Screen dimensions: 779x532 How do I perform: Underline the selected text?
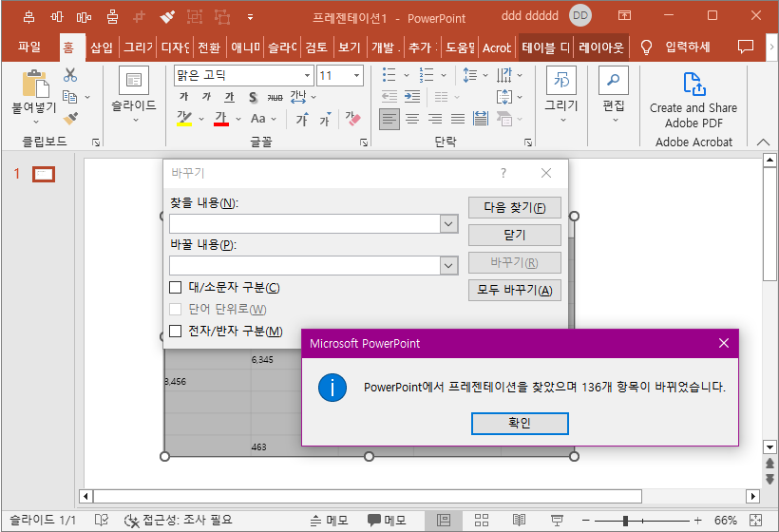pyautogui.click(x=229, y=97)
